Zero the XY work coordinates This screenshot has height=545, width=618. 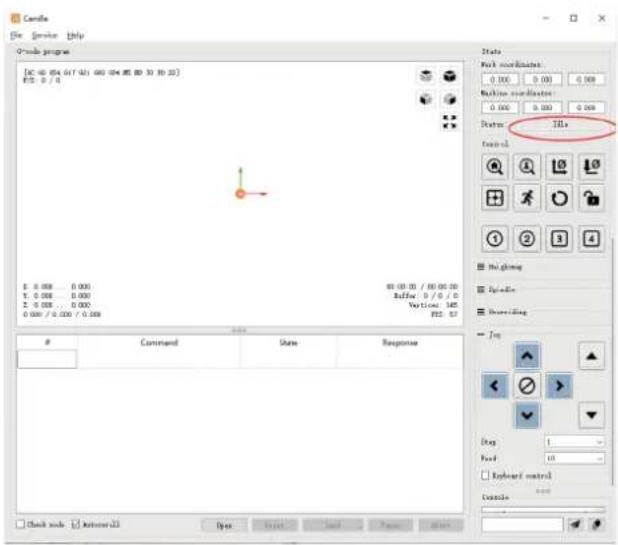(559, 166)
